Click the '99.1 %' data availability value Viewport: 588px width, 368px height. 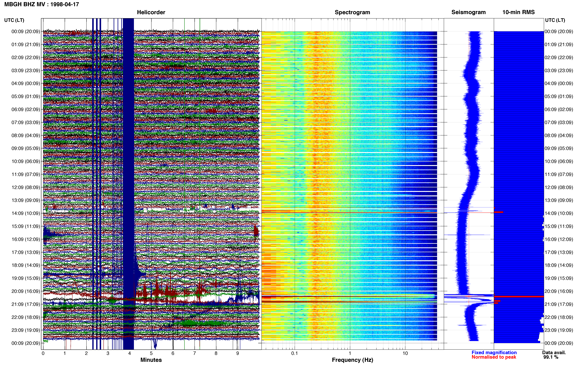551,357
